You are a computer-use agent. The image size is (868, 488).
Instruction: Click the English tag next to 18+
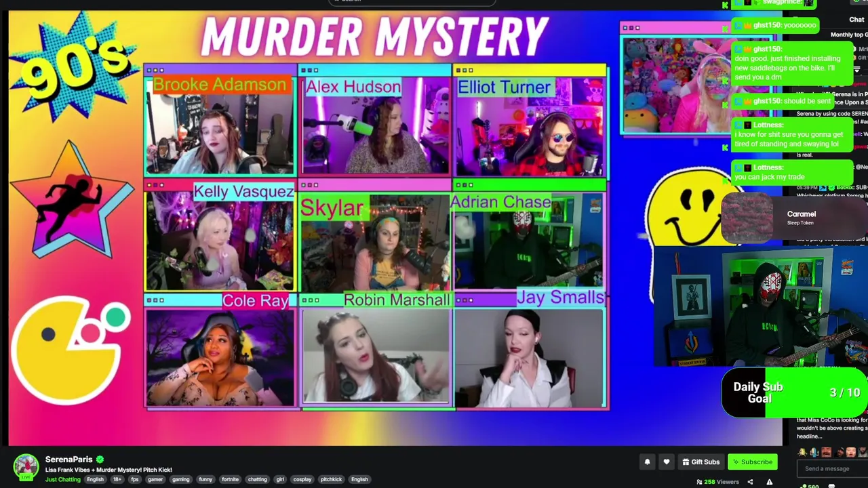95,479
